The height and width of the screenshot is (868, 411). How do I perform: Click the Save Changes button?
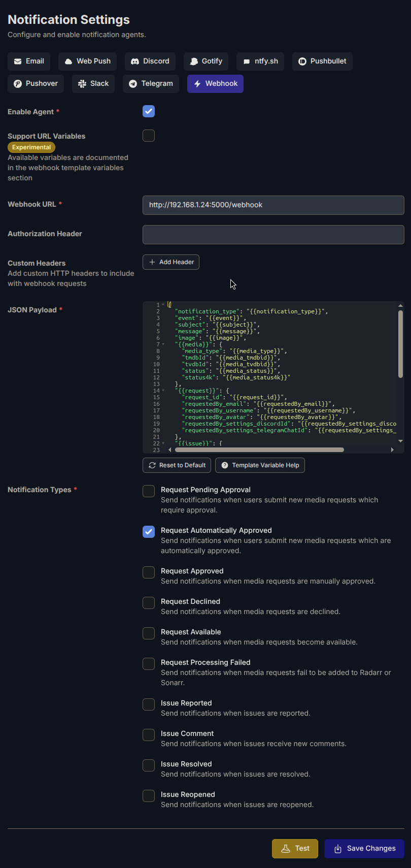[x=364, y=849]
